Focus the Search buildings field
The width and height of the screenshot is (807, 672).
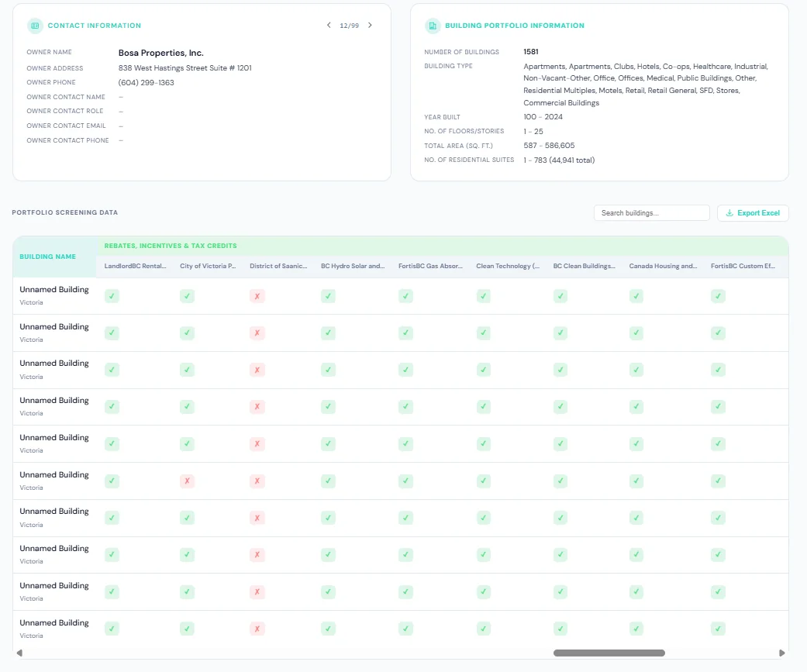[652, 213]
